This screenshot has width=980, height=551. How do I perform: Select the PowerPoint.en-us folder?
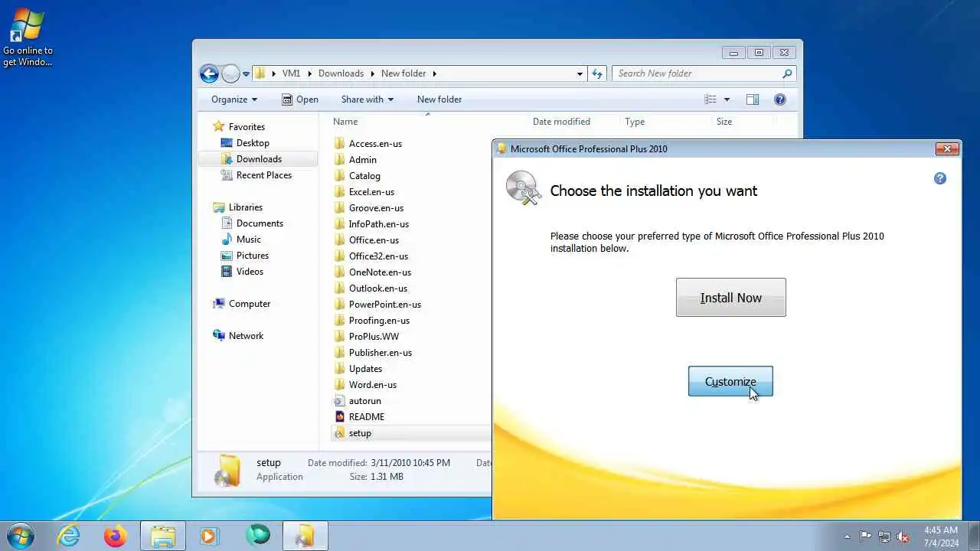click(x=384, y=305)
